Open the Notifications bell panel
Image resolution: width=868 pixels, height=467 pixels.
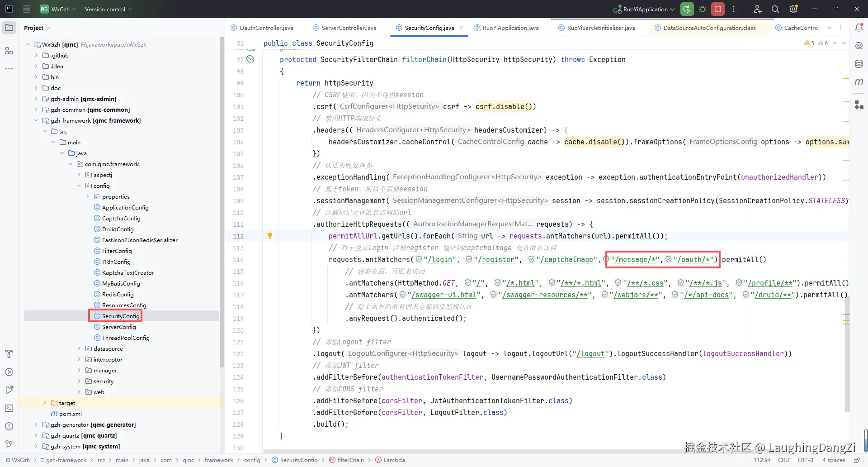point(859,28)
